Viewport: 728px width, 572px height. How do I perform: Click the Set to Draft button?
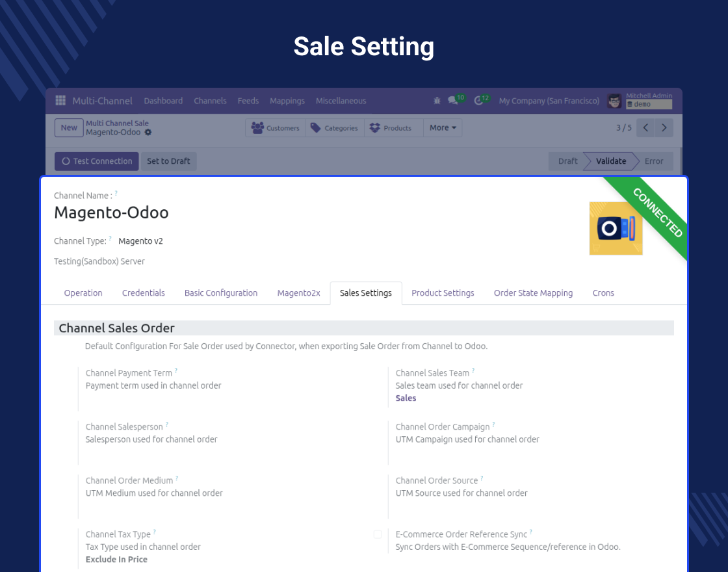point(168,161)
